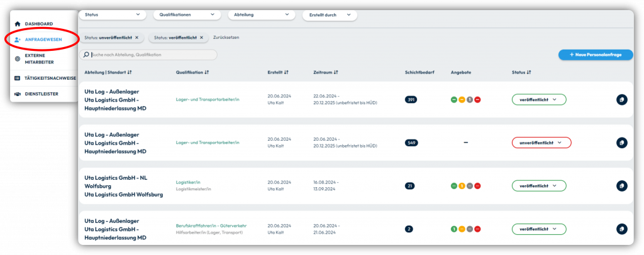Remove the 'Status: unveröffentlicht' filter chip

click(136, 37)
